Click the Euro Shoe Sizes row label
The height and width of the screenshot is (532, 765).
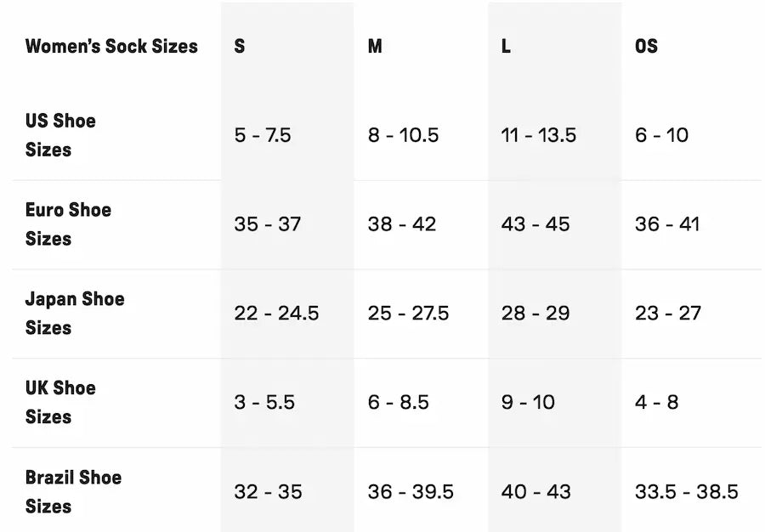tap(68, 224)
